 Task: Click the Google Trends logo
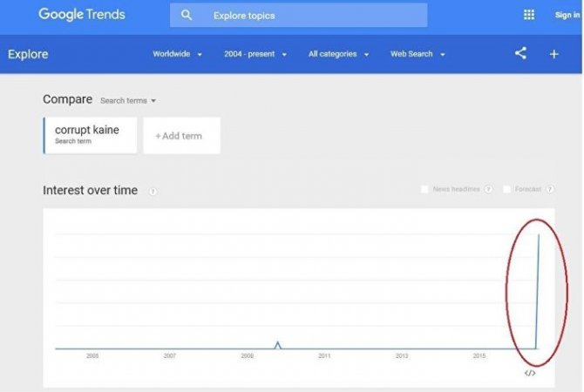click(82, 14)
